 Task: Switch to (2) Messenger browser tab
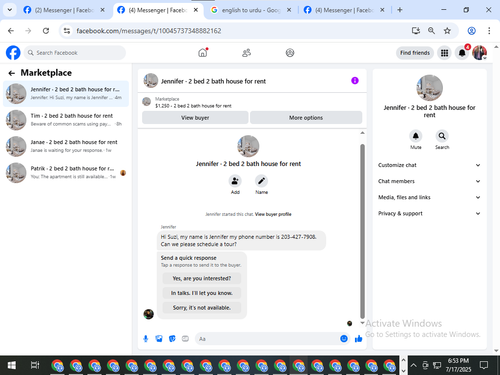coord(64,10)
